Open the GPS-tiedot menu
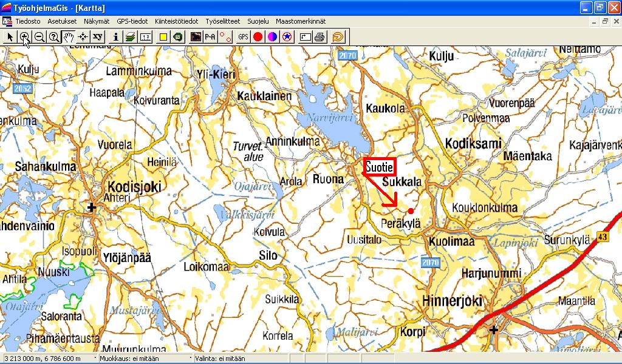Screen dimensions: 622x364 (132, 21)
